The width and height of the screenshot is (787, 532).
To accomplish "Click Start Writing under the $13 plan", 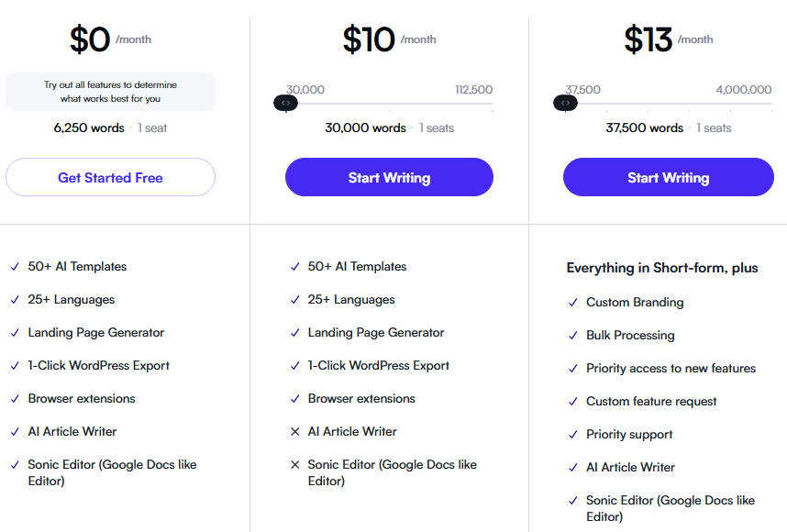I will coord(668,177).
